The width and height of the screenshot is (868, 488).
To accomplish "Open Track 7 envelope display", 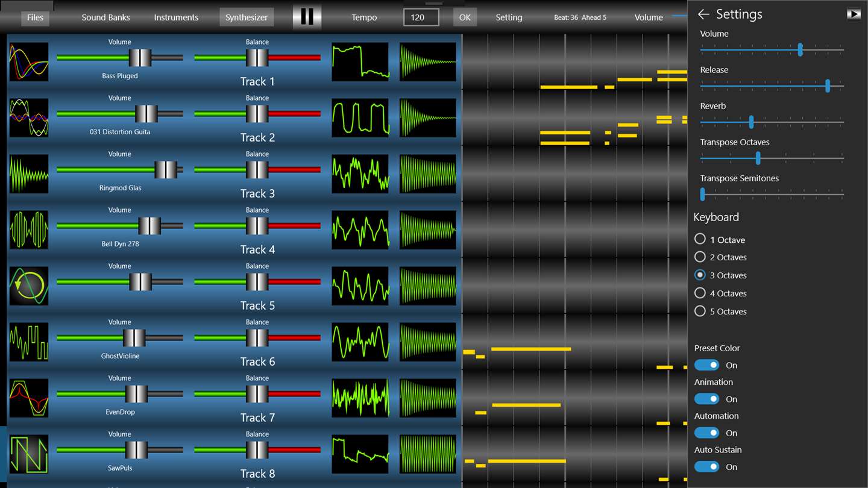I will 428,398.
